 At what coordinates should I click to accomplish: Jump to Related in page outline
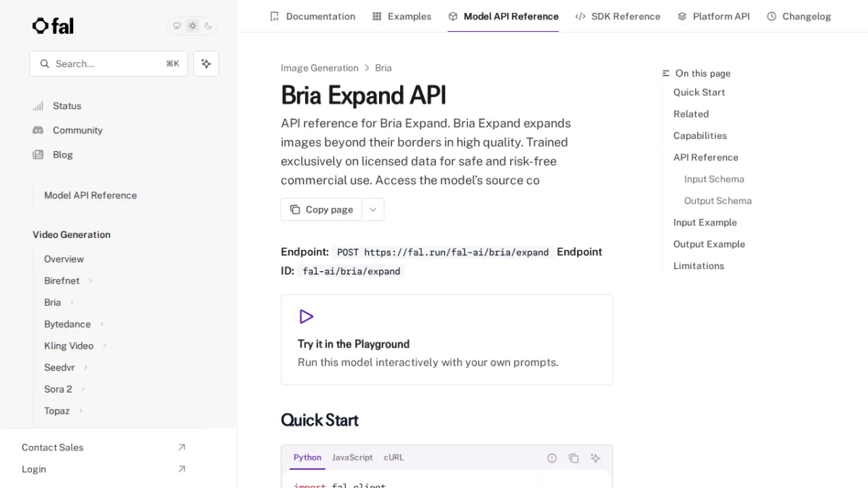(691, 114)
